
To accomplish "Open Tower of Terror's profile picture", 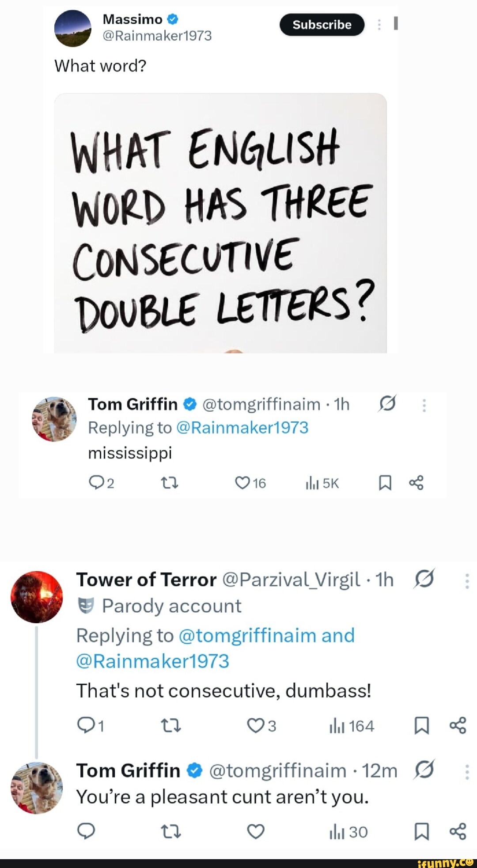I will point(37,597).
